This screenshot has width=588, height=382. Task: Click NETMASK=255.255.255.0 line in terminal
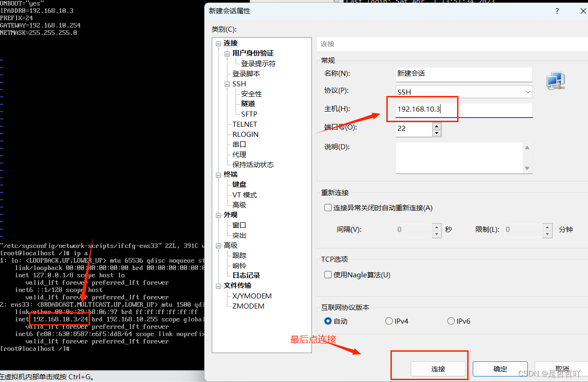[x=39, y=33]
